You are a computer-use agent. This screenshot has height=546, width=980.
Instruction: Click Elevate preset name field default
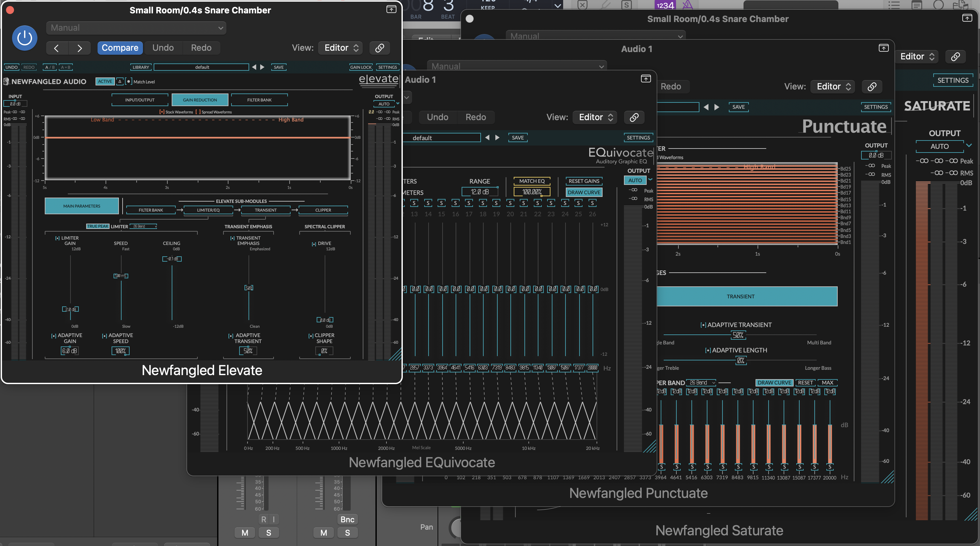tap(202, 67)
